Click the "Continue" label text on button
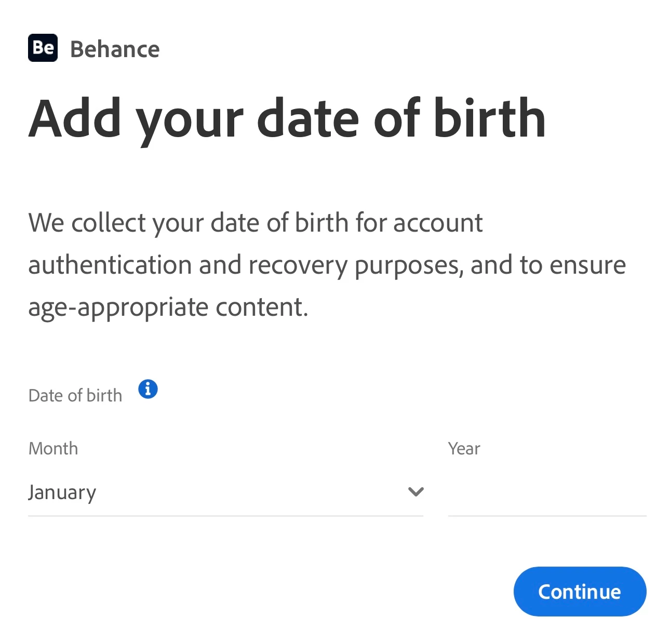 580,592
